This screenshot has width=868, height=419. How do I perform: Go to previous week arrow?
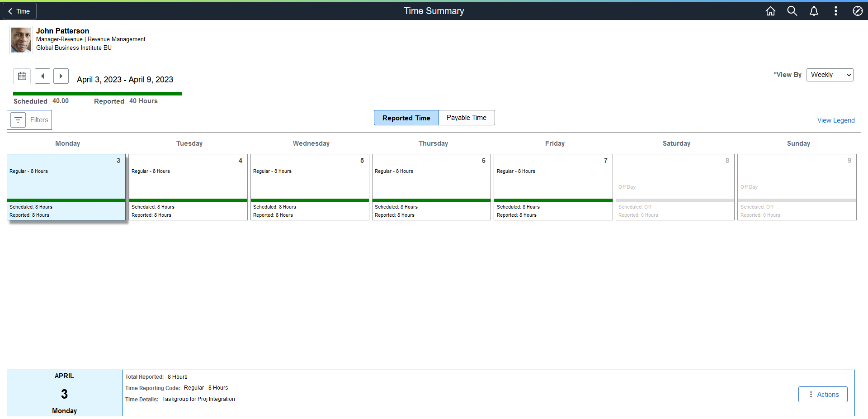[x=42, y=76]
